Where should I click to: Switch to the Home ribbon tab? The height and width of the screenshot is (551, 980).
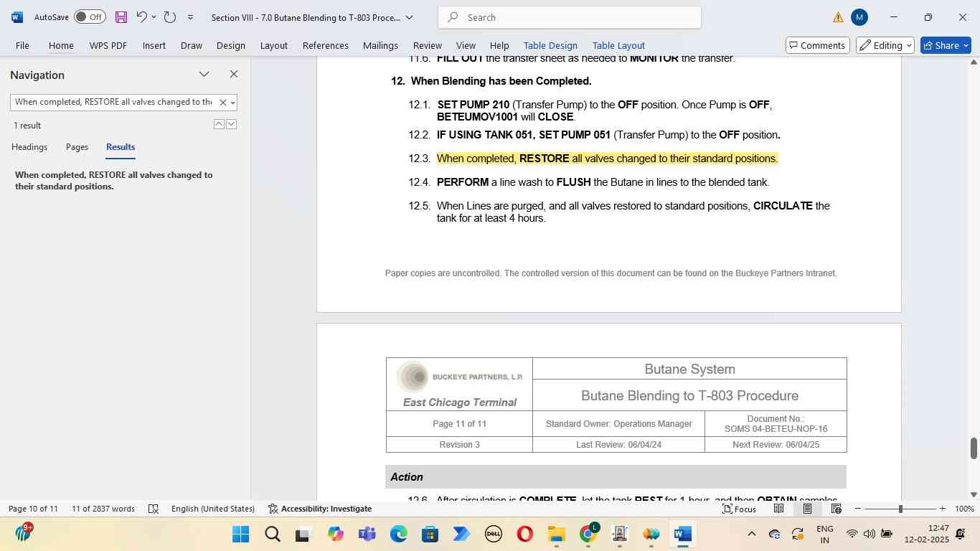point(61,45)
